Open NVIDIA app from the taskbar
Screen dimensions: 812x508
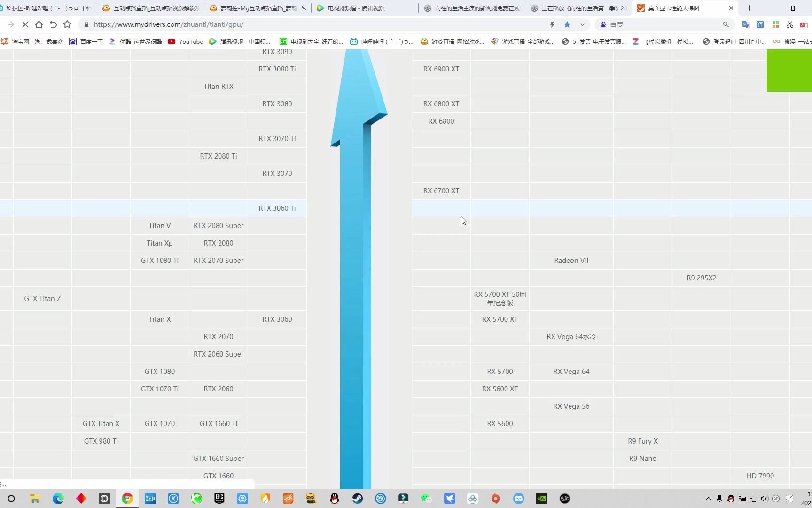pos(542,499)
